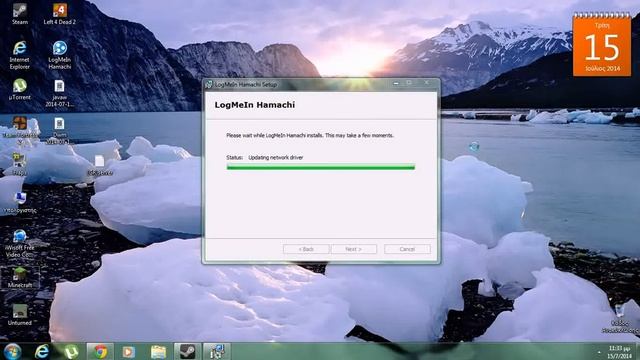Open Windows Media Player from the taskbar
This screenshot has height=360, width=640.
click(x=129, y=351)
